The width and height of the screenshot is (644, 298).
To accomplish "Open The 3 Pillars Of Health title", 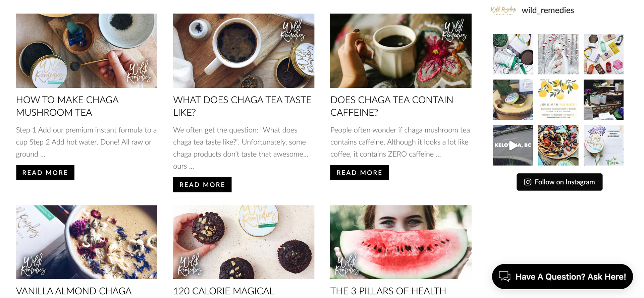I will [388, 291].
